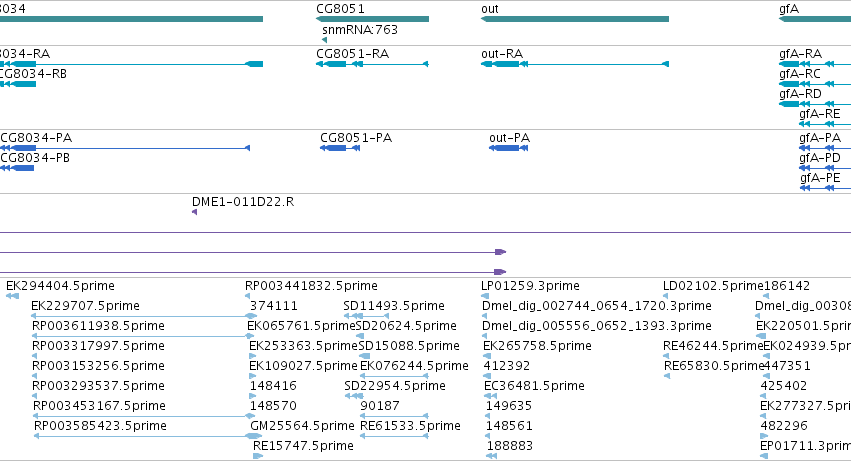The image size is (851, 461).
Task: Click the EK076244.5prime EST label
Action: pos(414,366)
